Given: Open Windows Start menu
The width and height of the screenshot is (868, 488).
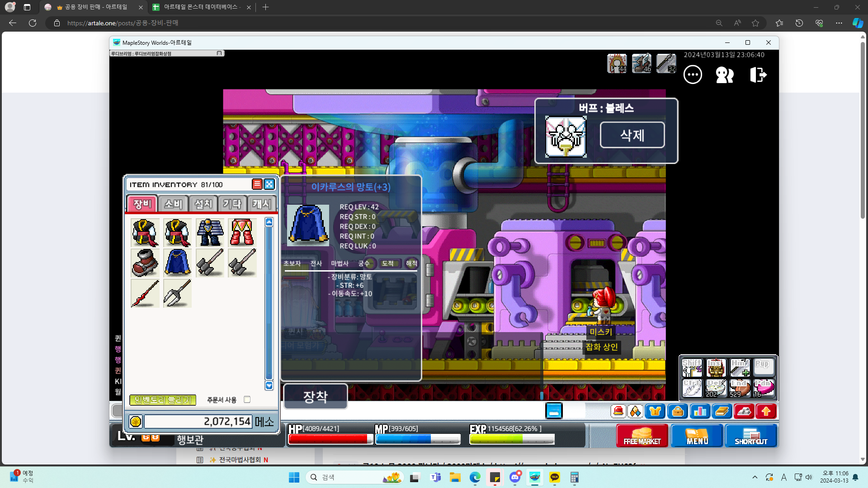Looking at the screenshot, I should coord(294,477).
